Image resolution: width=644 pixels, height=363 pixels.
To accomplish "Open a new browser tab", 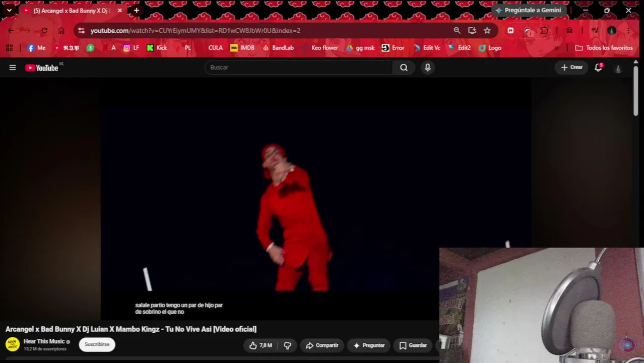I will [x=136, y=11].
